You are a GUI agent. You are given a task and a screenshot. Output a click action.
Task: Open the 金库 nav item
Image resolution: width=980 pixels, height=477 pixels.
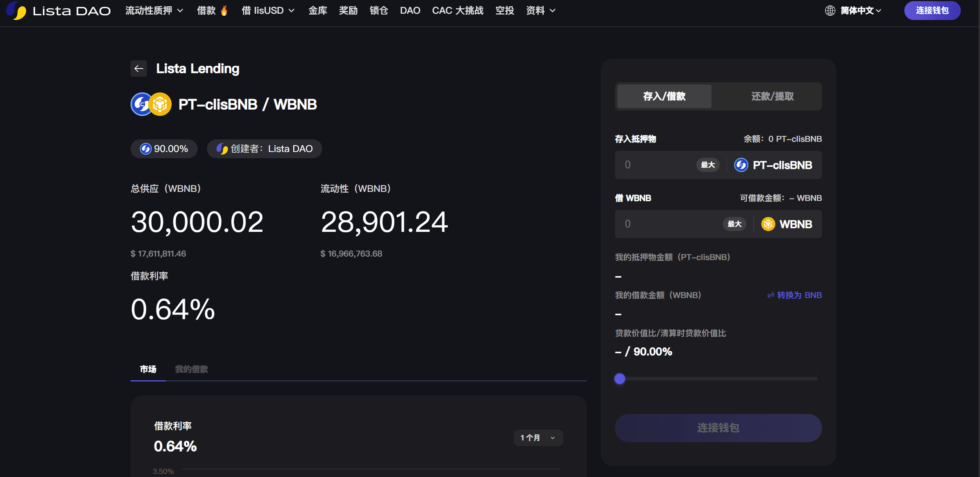[x=318, y=11]
